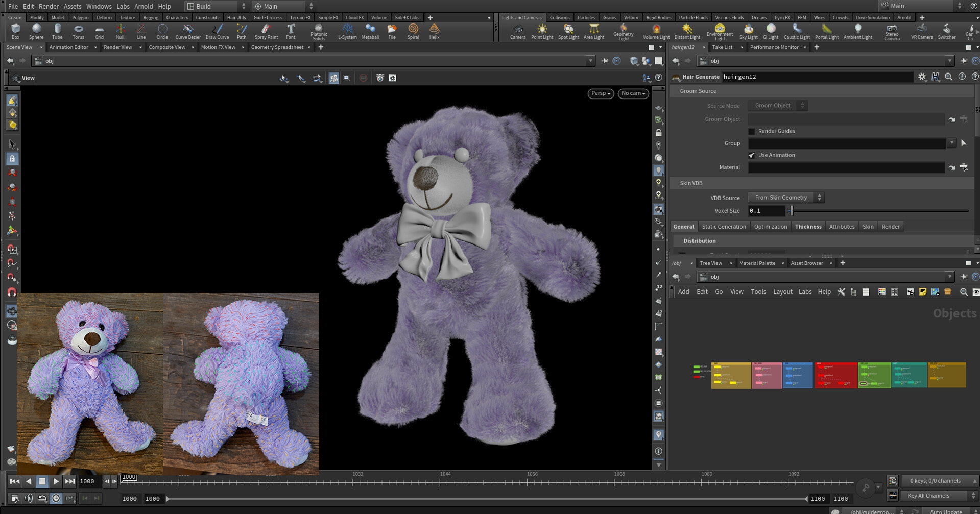This screenshot has height=514, width=980.
Task: Open the Build desktop dropdown
Action: click(217, 6)
